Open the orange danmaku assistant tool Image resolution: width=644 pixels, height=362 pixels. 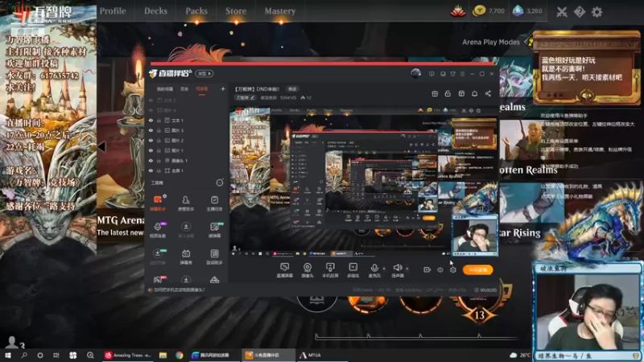point(158,204)
